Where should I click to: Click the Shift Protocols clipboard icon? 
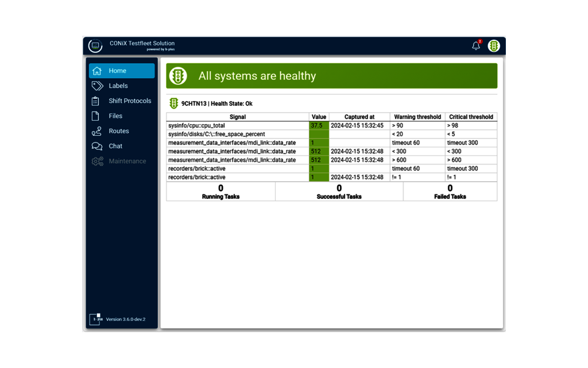[x=96, y=101]
